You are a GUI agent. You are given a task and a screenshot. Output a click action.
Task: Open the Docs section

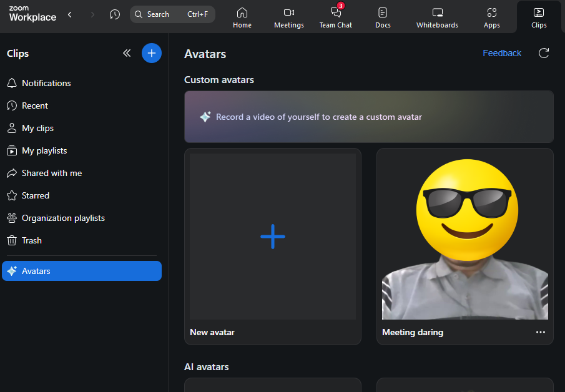click(x=383, y=17)
